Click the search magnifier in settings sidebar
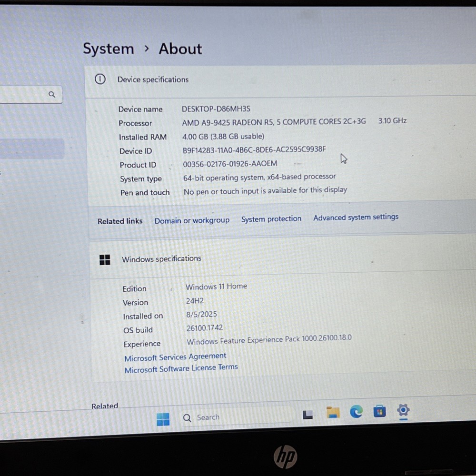Screen dimensions: 476x476 click(x=52, y=94)
